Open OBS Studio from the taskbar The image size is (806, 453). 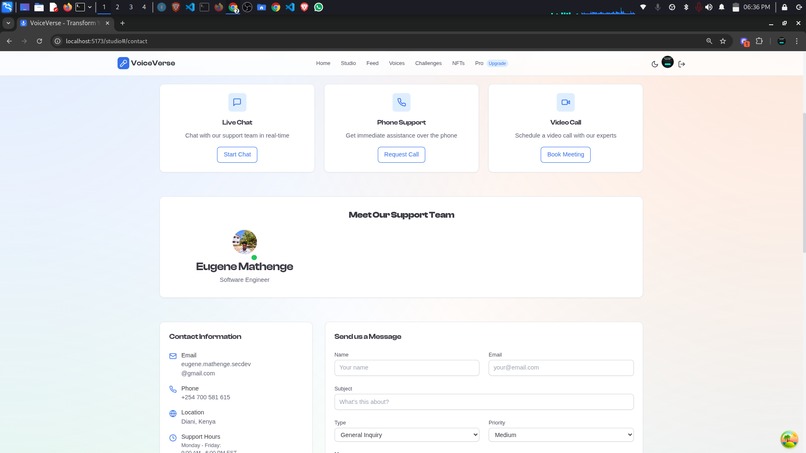click(247, 7)
